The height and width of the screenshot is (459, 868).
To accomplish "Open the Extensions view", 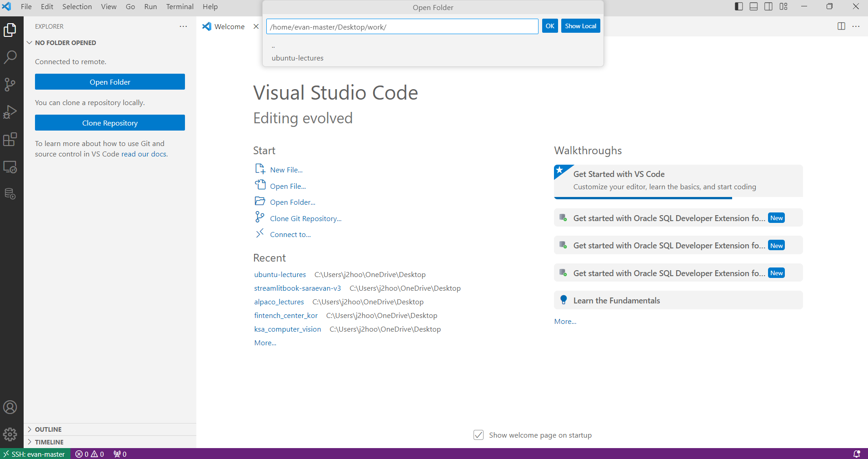I will click(10, 139).
